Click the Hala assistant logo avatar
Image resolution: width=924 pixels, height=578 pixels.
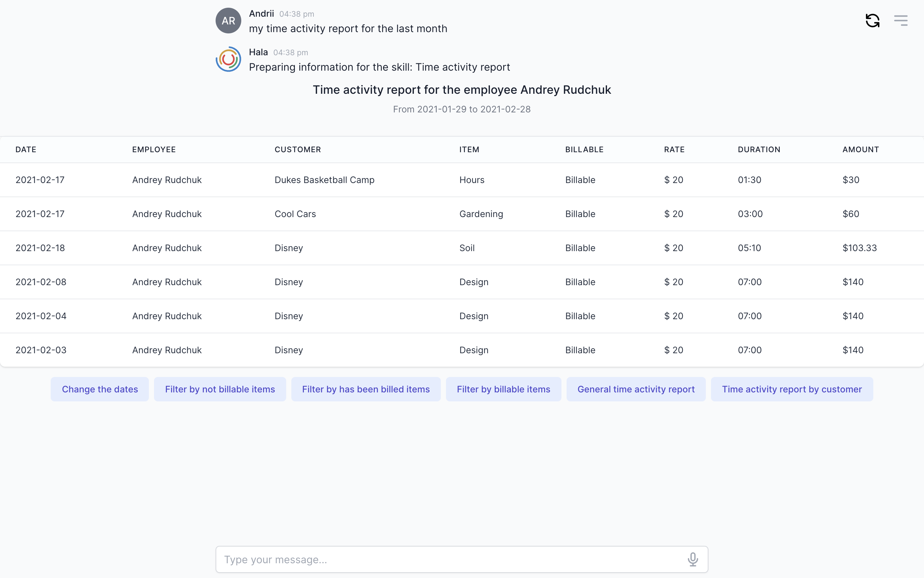point(228,59)
